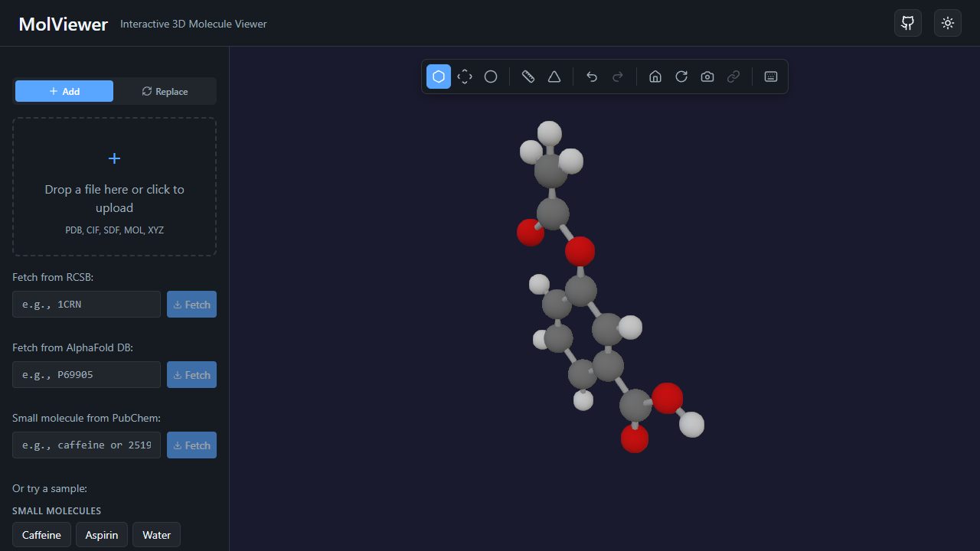Fetch small molecule from PubChem

coord(191,445)
